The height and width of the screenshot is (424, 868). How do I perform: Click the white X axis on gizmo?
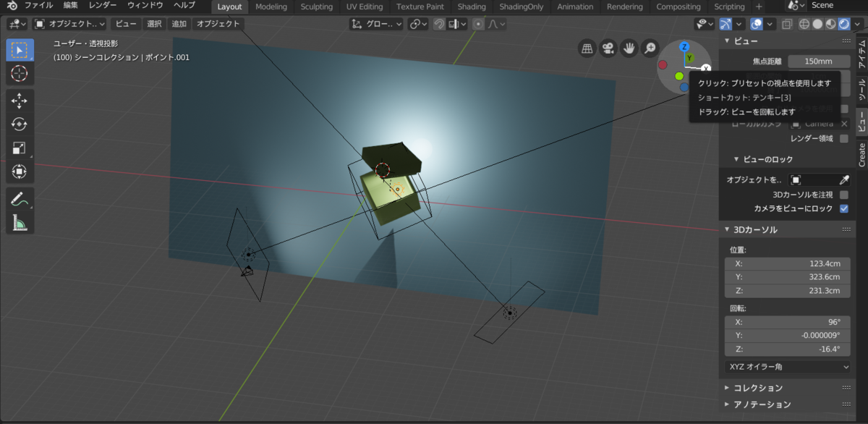[x=707, y=67]
